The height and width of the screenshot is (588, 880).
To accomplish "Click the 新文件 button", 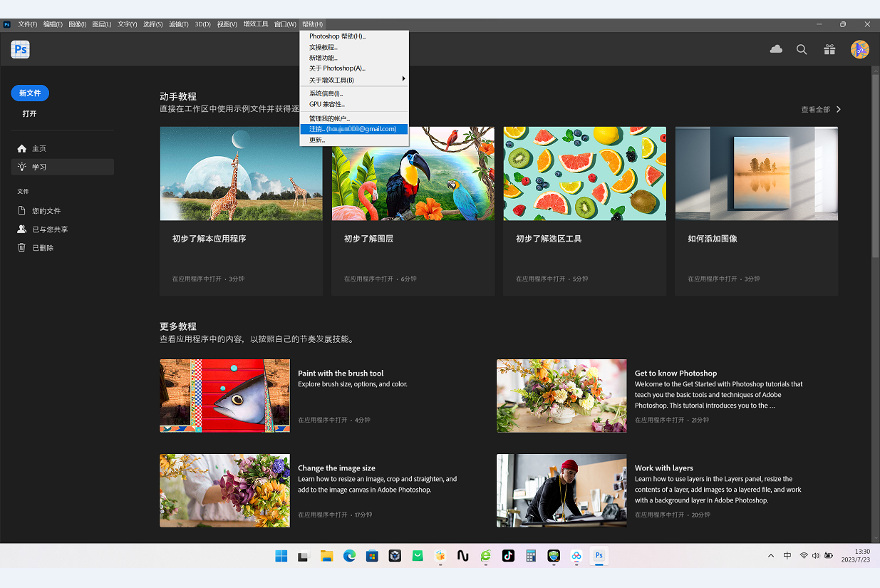I will click(30, 93).
